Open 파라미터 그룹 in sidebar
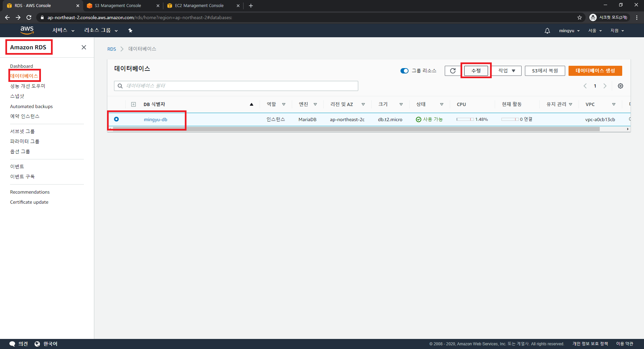Image resolution: width=644 pixels, height=349 pixels. 25,141
